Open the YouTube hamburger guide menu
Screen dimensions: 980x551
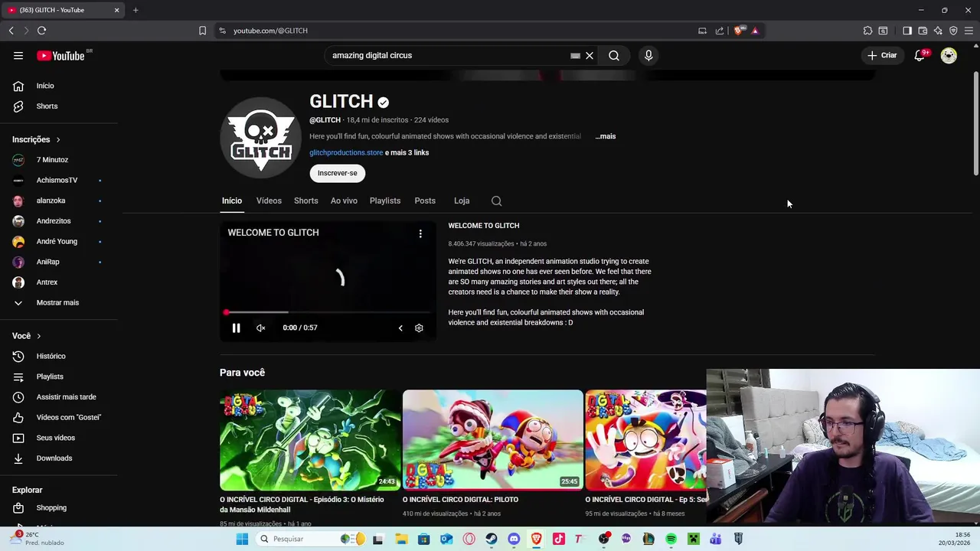(18, 55)
